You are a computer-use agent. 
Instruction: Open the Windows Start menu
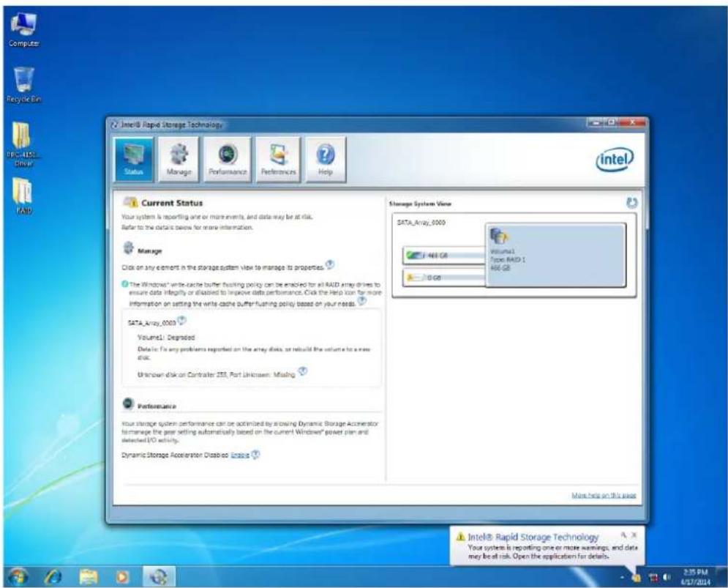18,577
